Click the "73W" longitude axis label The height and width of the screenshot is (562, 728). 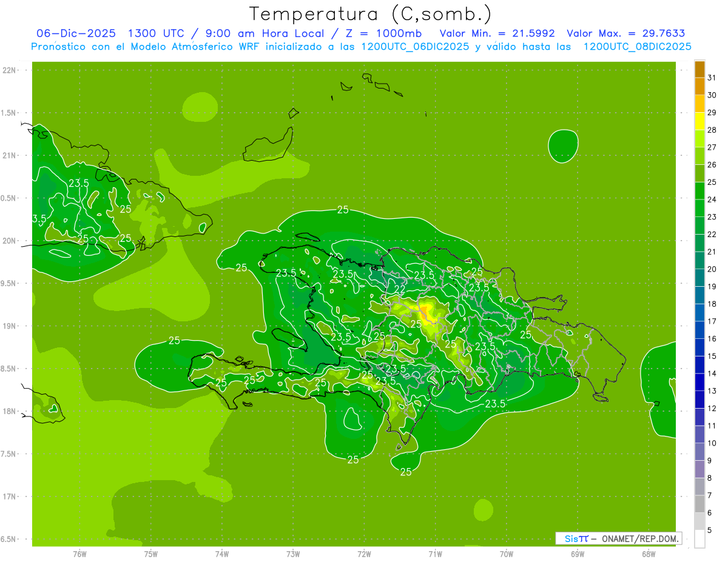pos(293,554)
